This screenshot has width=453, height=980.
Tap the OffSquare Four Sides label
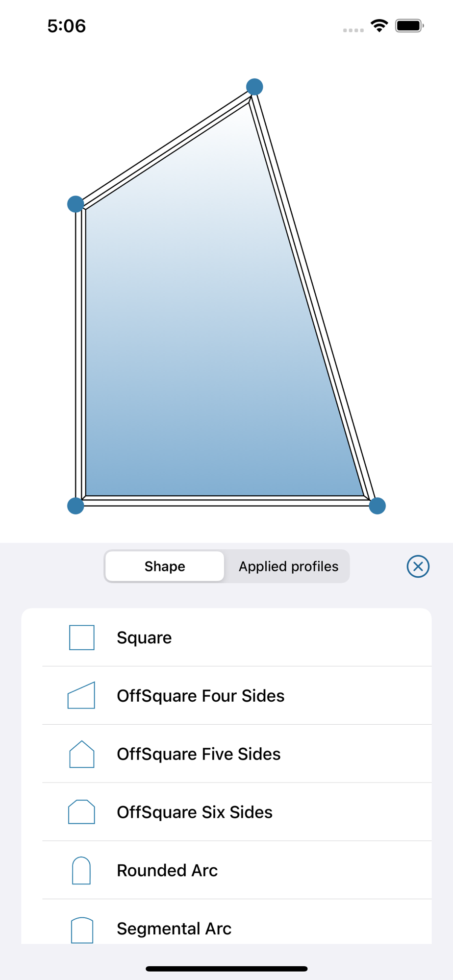click(201, 696)
